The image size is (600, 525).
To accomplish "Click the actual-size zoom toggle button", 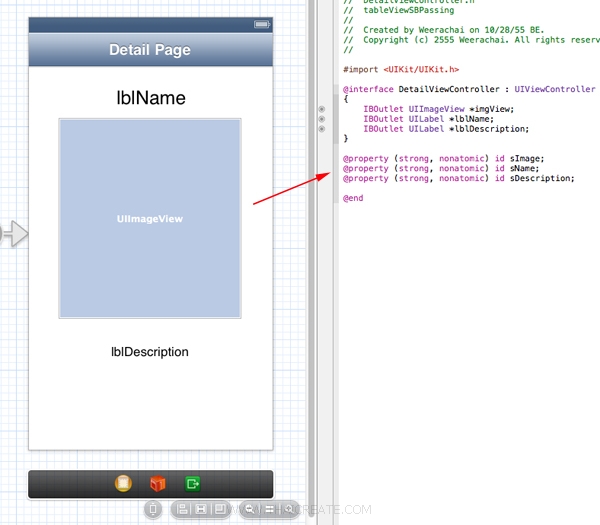I will click(269, 509).
